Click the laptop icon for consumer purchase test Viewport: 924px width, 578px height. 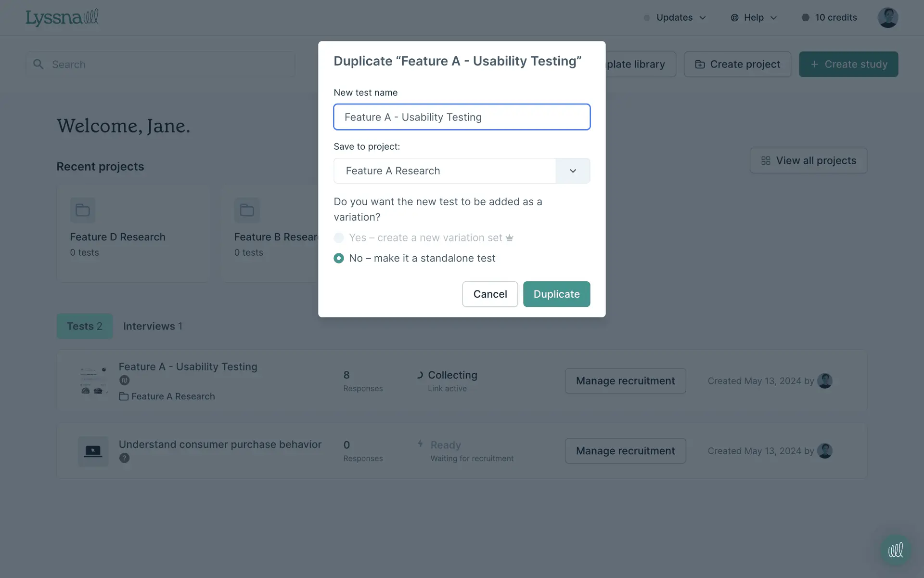[93, 451]
